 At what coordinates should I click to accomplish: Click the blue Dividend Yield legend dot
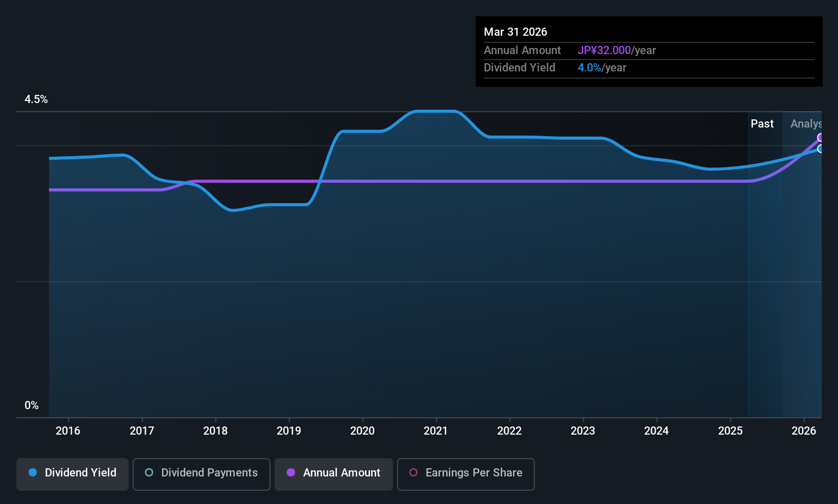(x=33, y=472)
